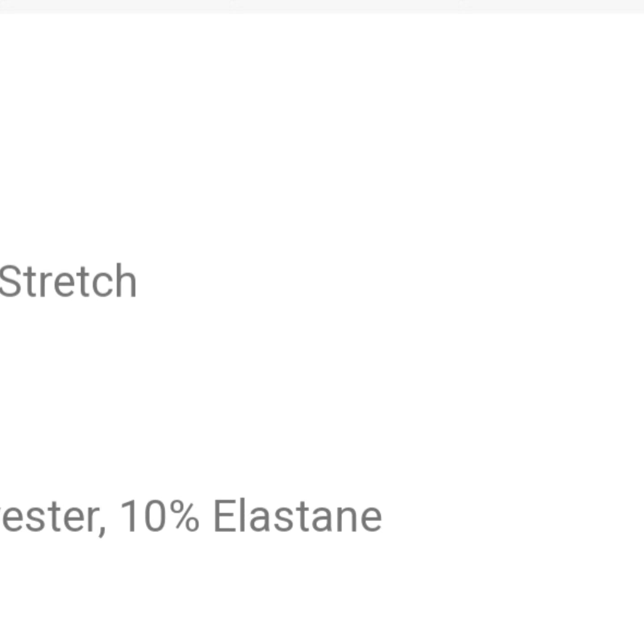
Task: Click the Stretch text value
Action: pos(68,281)
